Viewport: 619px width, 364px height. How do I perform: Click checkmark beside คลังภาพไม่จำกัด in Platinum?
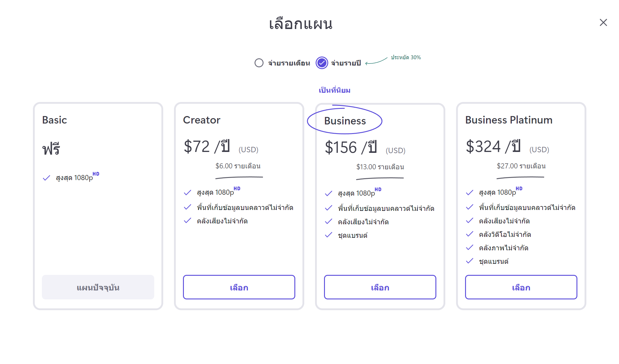tap(470, 247)
